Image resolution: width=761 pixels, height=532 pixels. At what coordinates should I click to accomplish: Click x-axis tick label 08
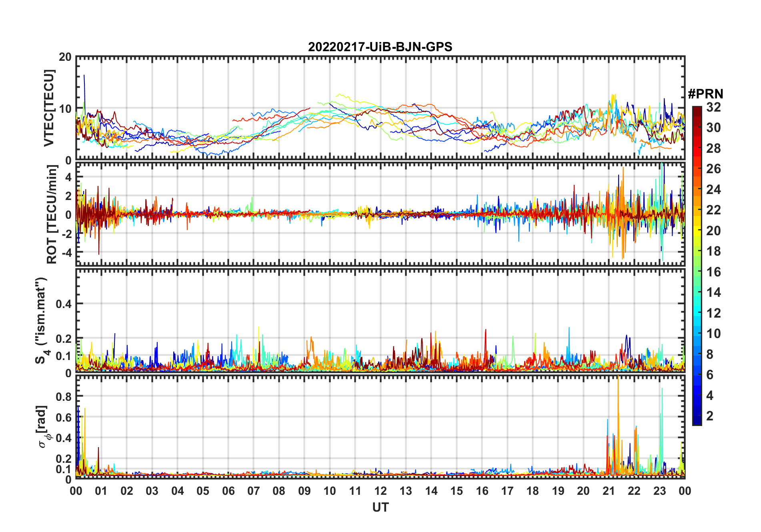pyautogui.click(x=279, y=491)
